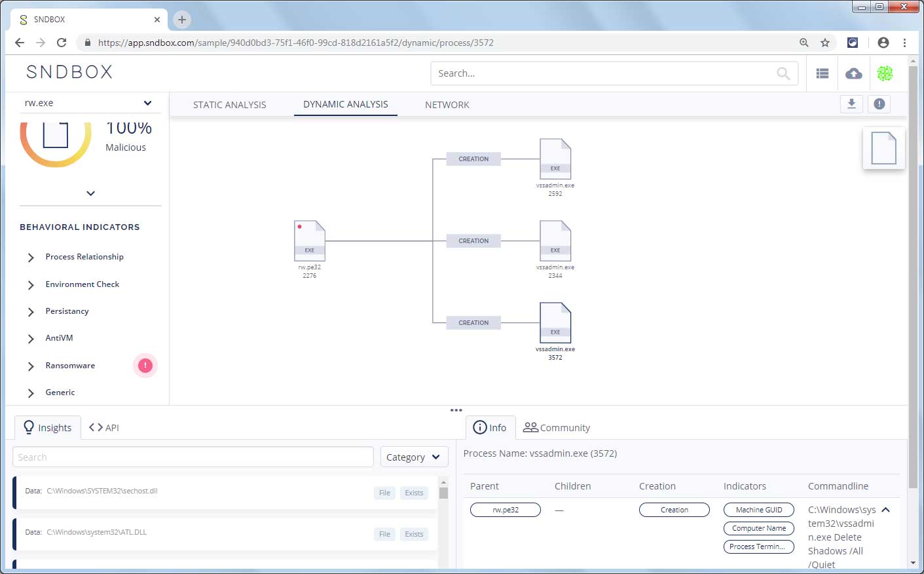The height and width of the screenshot is (574, 924).
Task: Switch to DYNAMIC ANALYSIS tab
Action: pos(346,104)
